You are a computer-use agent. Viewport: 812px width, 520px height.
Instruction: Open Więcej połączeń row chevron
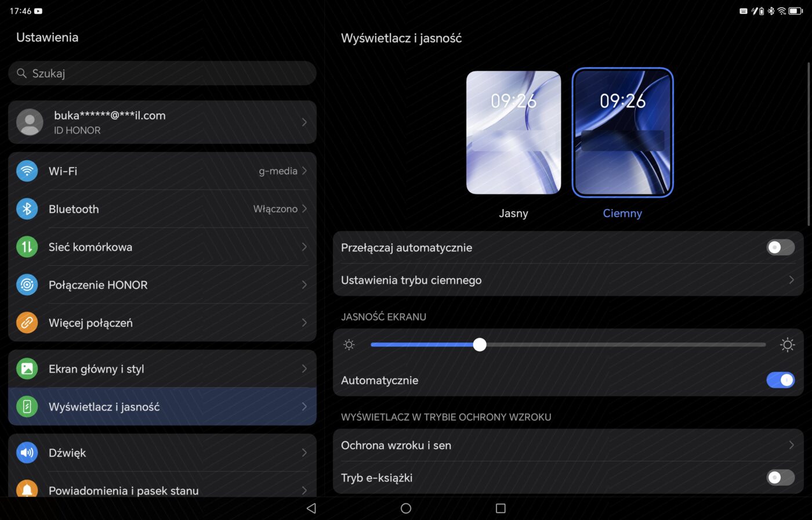click(304, 323)
